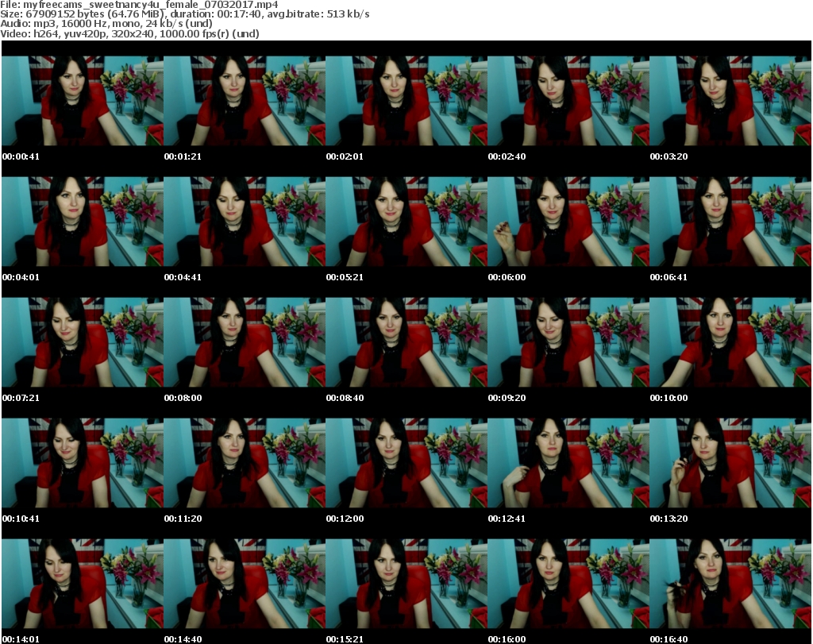Pick the preview frame at 00:09:20
The image size is (813, 644).
point(568,342)
